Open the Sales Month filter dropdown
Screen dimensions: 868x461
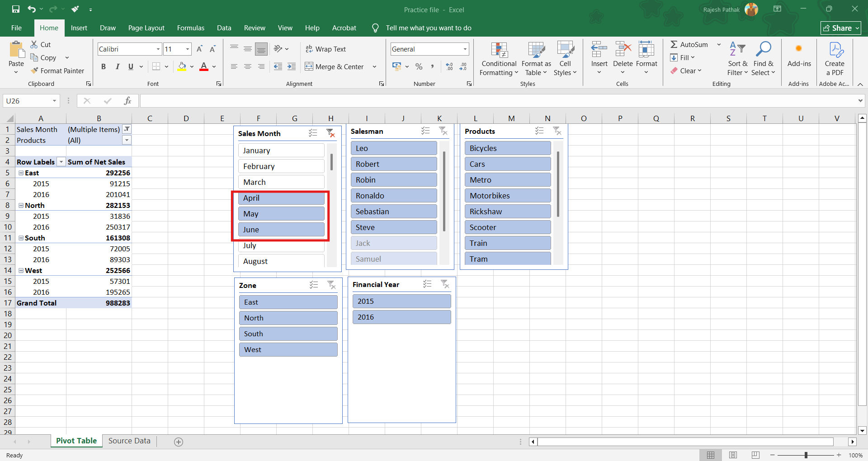point(127,129)
